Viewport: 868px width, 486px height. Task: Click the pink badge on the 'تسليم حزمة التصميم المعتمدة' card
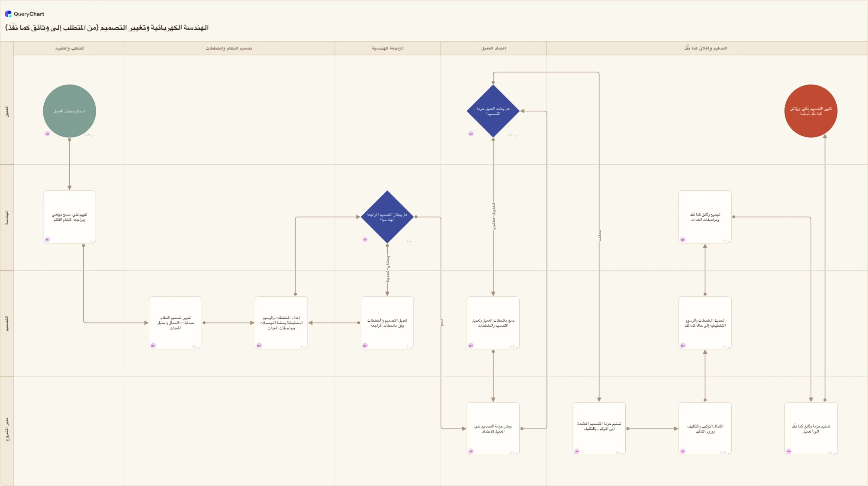(577, 451)
